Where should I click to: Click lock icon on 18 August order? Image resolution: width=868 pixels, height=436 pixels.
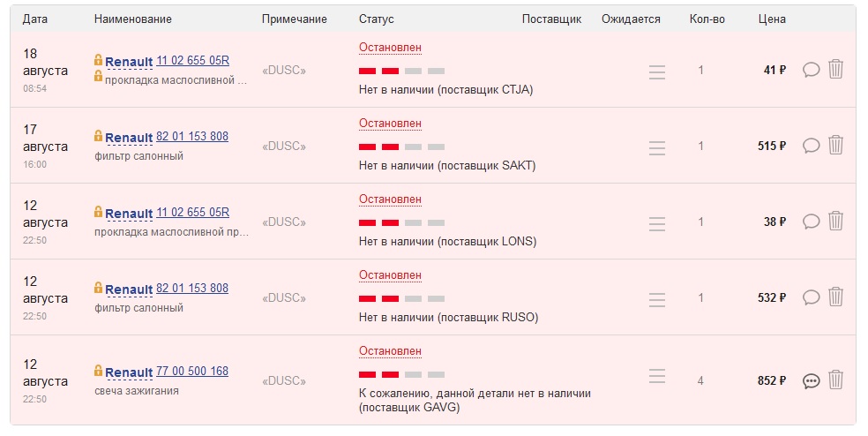pos(98,60)
